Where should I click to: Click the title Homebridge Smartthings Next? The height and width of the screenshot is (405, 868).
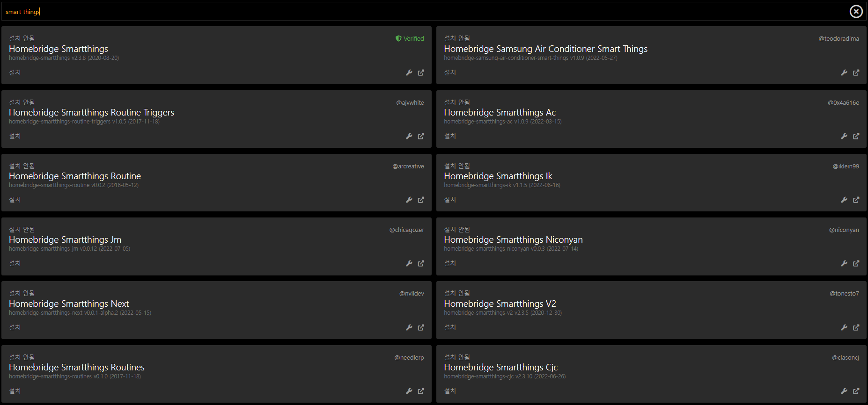[x=69, y=304]
